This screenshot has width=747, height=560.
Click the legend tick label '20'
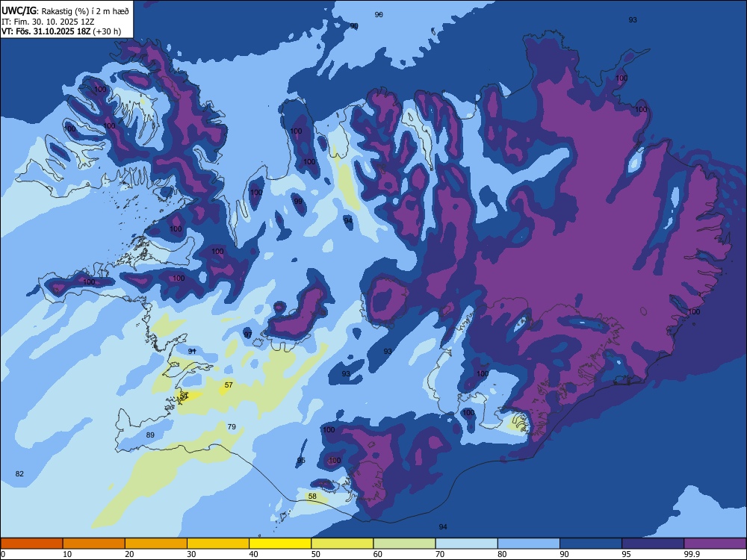(129, 554)
